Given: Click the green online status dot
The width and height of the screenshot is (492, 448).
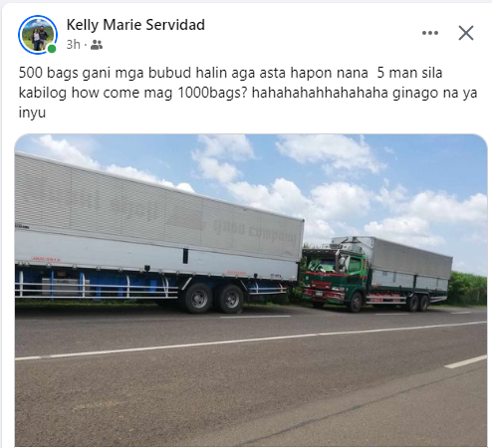Looking at the screenshot, I should click(52, 49).
